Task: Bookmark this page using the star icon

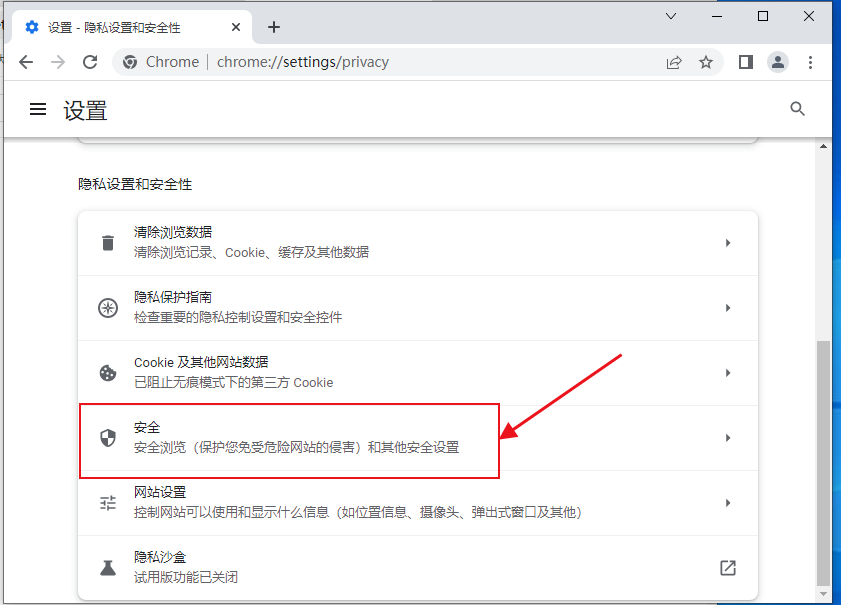Action: click(x=707, y=62)
